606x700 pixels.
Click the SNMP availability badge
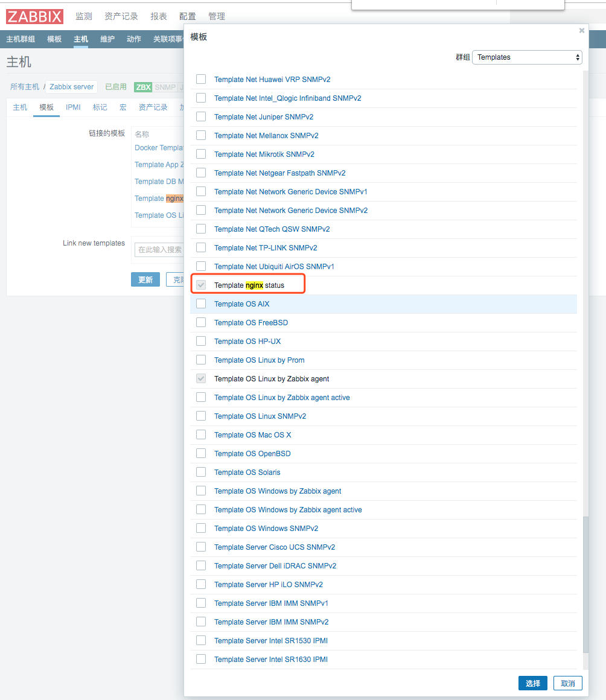(165, 87)
